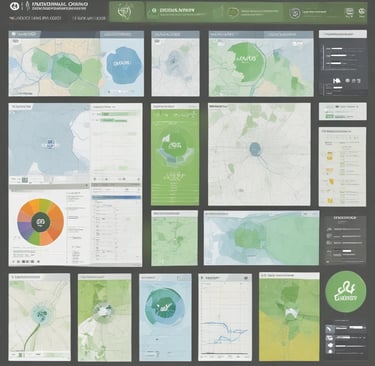Click the white house-shaped icon in the dark sidebar
Viewport: 375px width, 366px height.
point(336,81)
